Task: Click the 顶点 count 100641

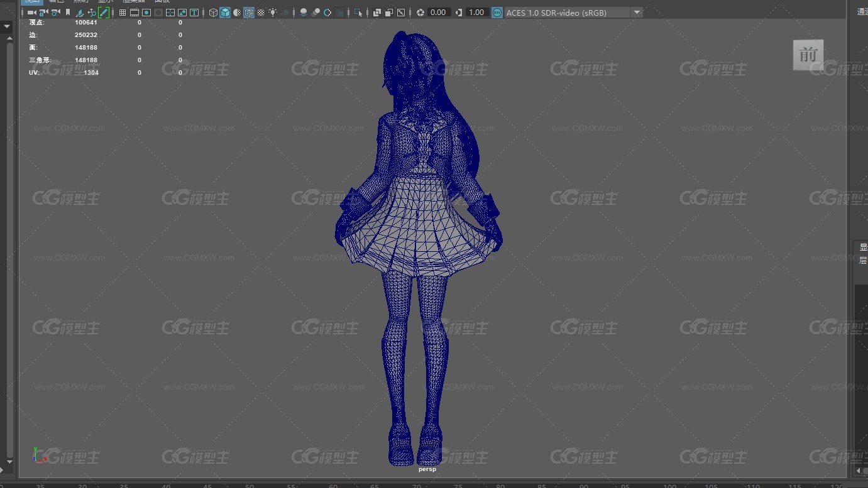Action: (x=86, y=23)
